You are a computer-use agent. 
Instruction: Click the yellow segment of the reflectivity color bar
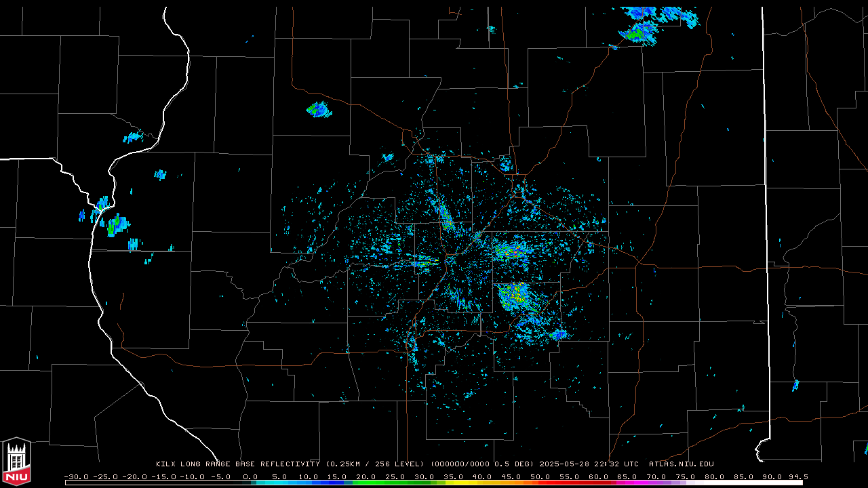click(462, 483)
